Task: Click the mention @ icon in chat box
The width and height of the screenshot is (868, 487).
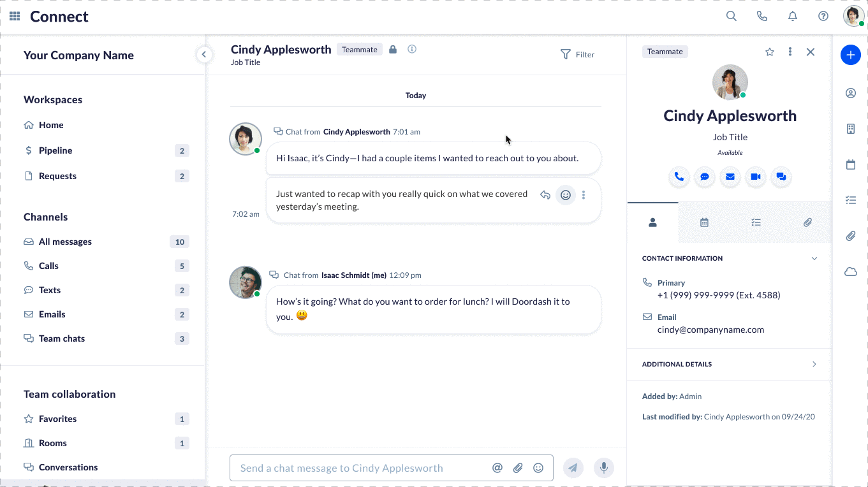Action: click(497, 468)
